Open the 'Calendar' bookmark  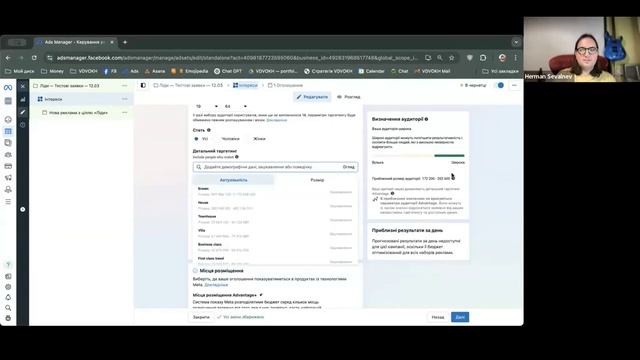pos(371,71)
